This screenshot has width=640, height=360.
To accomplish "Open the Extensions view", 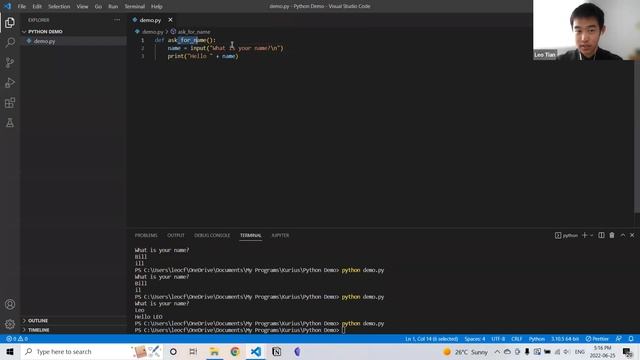I will [x=10, y=102].
